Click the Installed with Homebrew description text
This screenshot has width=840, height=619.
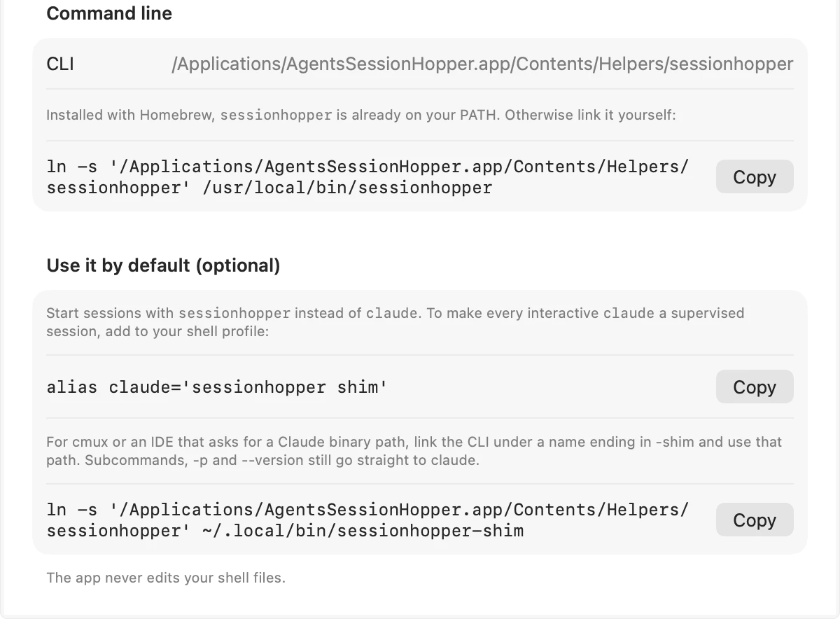[x=361, y=115]
